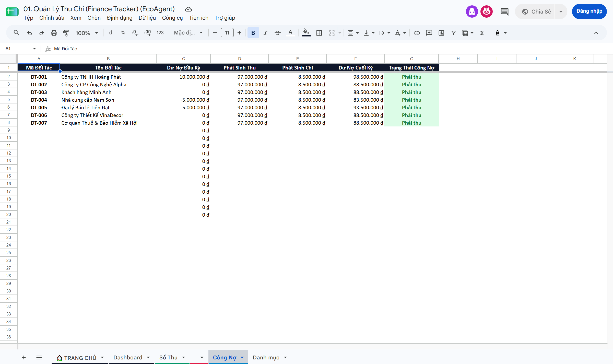
Task: Increase decimal places
Action: [147, 33]
